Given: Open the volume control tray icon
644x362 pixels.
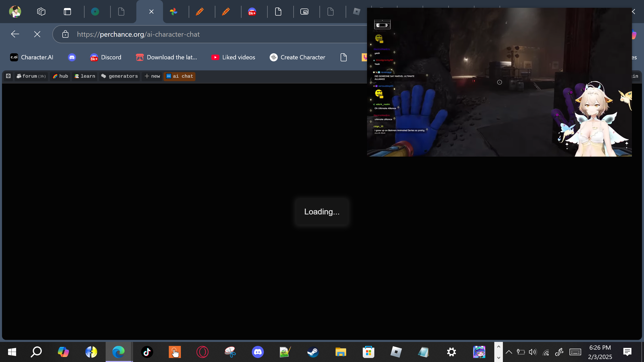Looking at the screenshot, I should coord(533,352).
